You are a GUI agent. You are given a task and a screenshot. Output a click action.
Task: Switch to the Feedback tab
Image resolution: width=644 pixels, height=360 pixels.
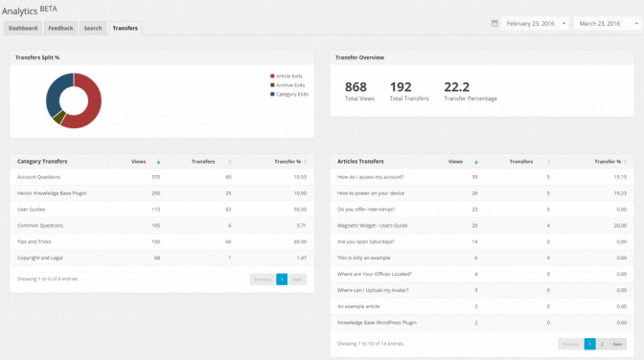click(60, 28)
